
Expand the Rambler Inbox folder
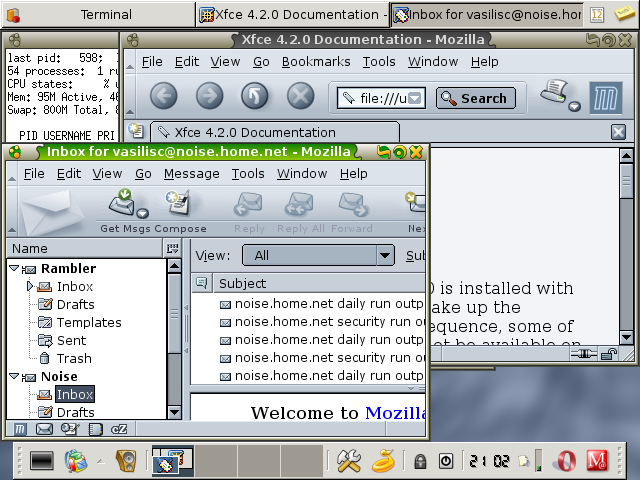click(x=29, y=286)
